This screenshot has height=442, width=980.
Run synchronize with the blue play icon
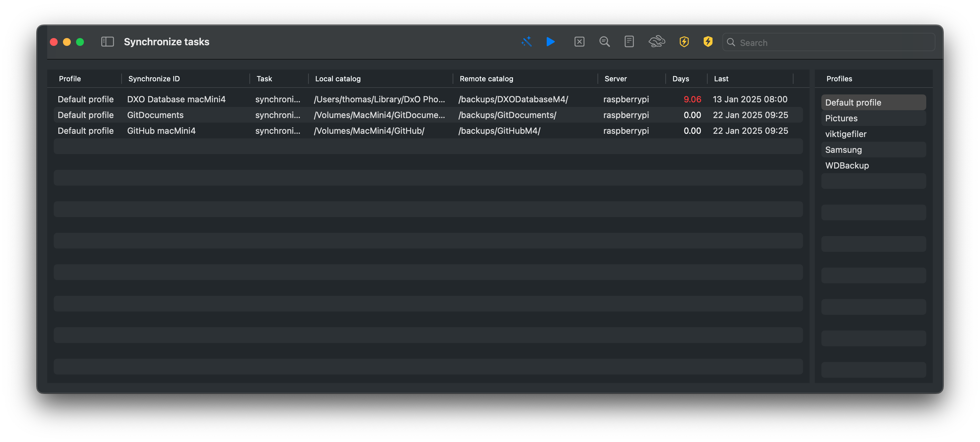click(550, 42)
